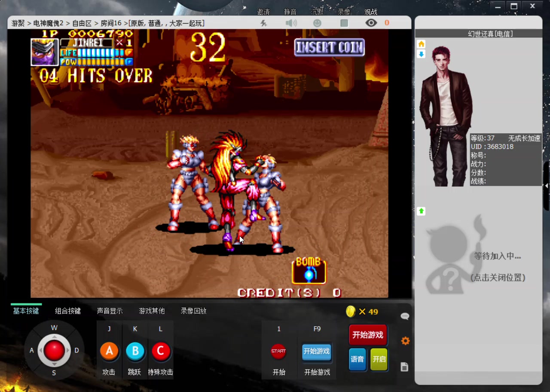Switch to the 组合按键 tab
This screenshot has height=392, width=550.
68,311
